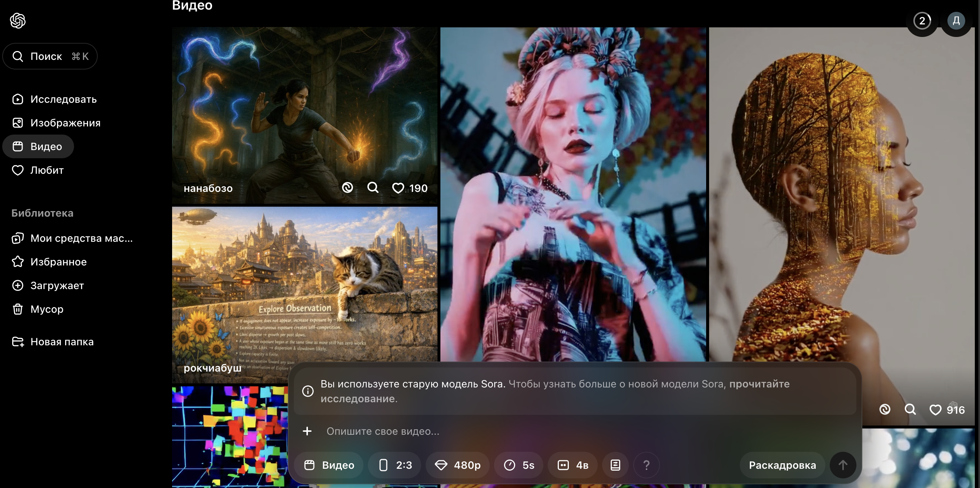Like the forest portrait video with 916

click(935, 410)
